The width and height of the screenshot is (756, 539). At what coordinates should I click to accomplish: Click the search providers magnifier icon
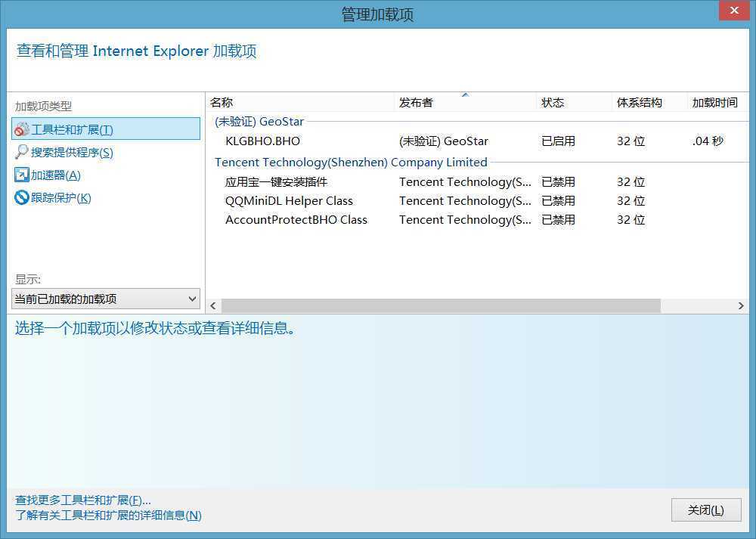[x=22, y=152]
